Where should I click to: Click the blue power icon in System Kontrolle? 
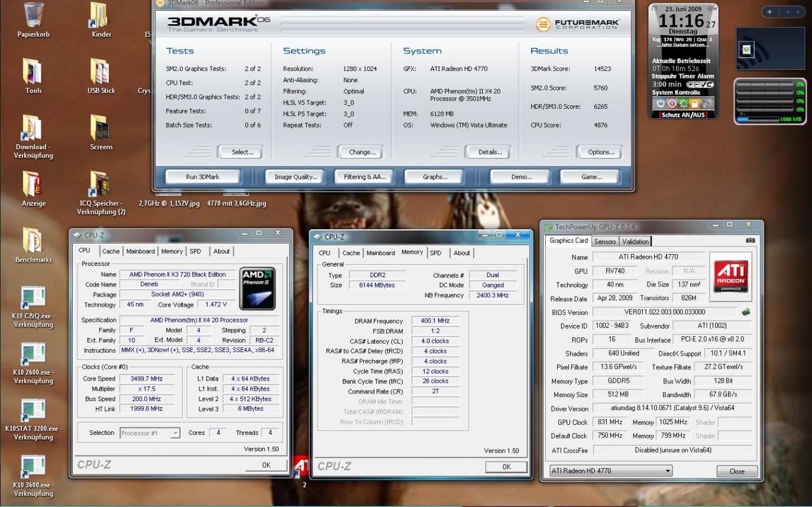coord(661,103)
